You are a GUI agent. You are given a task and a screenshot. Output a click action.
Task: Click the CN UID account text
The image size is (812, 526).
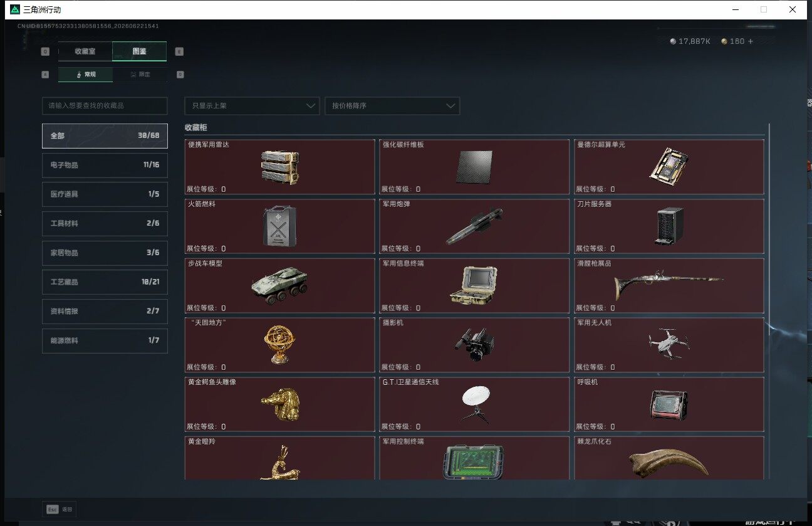(88, 26)
